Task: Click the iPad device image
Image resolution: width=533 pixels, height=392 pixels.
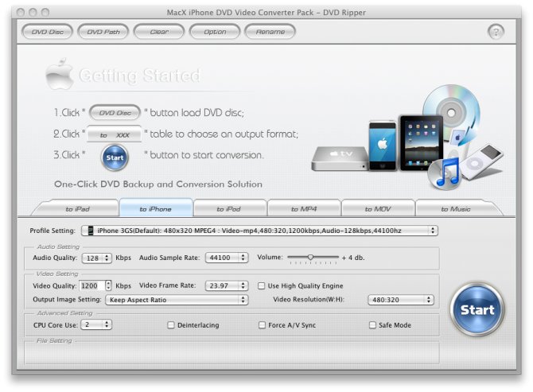Action: tap(420, 142)
